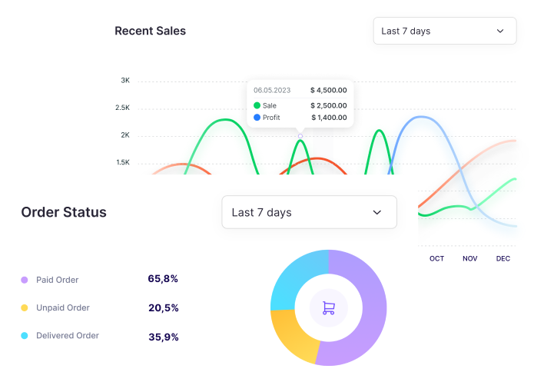Select the Paid Order legend label
The image size is (534, 392).
58,280
